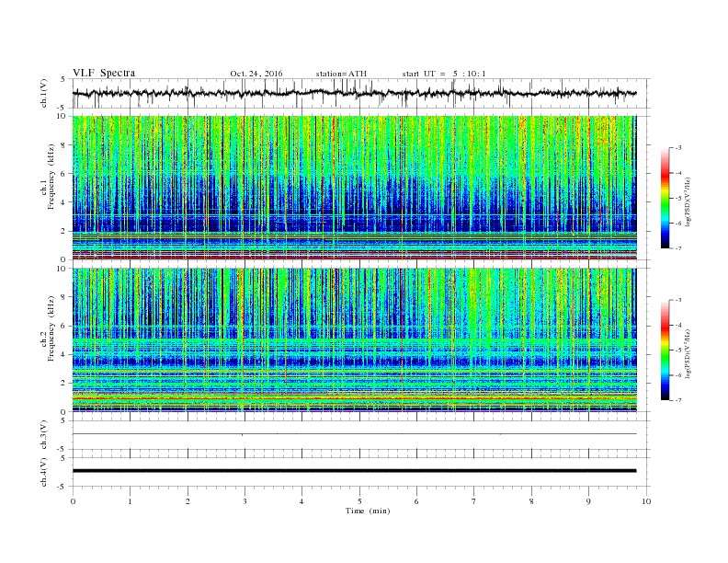Click inside the ch.1 spectrogram panel
Viewport: 728px width, 563px height.
pyautogui.click(x=354, y=188)
